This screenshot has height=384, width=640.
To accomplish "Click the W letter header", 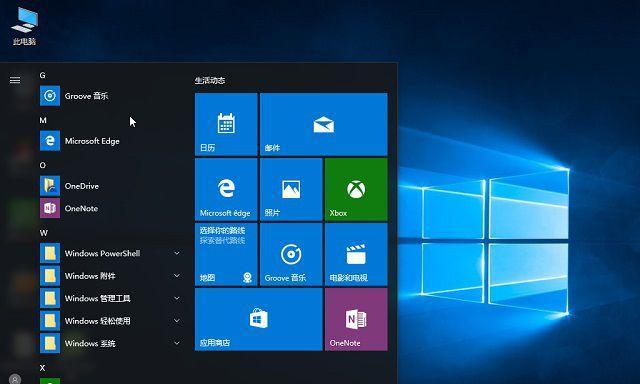I will (x=44, y=233).
